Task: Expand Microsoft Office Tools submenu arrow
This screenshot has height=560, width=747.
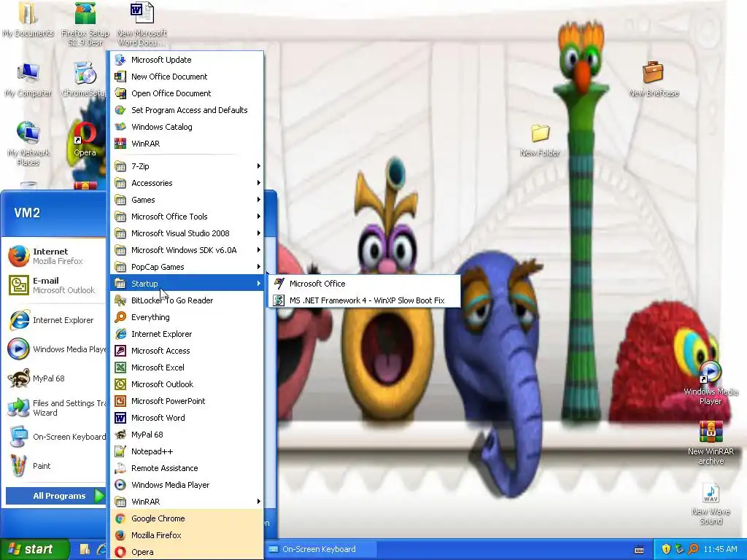Action: (259, 217)
